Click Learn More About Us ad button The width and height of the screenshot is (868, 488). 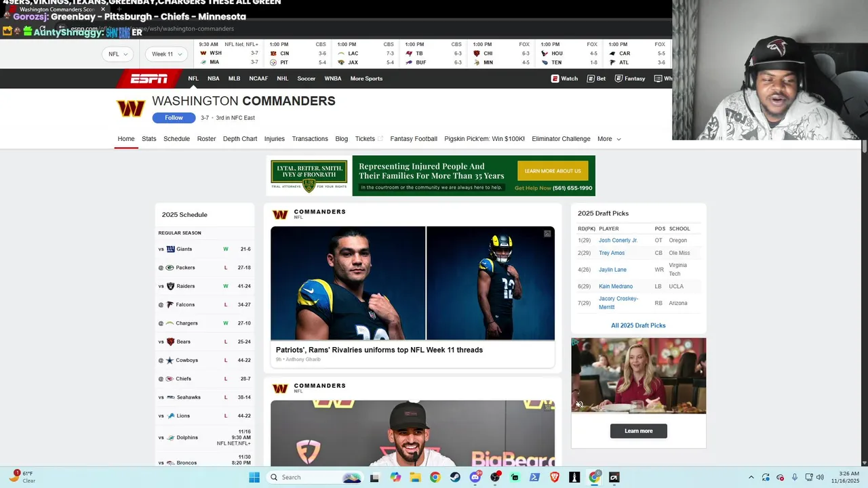click(x=553, y=171)
